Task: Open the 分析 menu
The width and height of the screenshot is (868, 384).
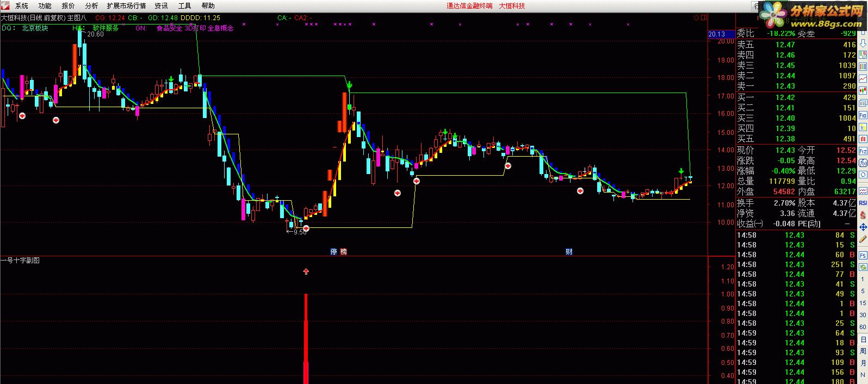Action: click(92, 6)
